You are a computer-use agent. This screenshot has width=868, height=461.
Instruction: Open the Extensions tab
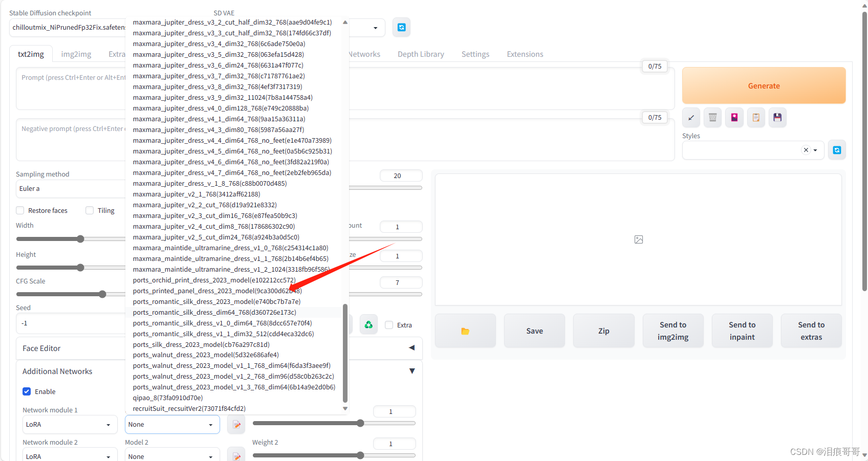pos(525,54)
